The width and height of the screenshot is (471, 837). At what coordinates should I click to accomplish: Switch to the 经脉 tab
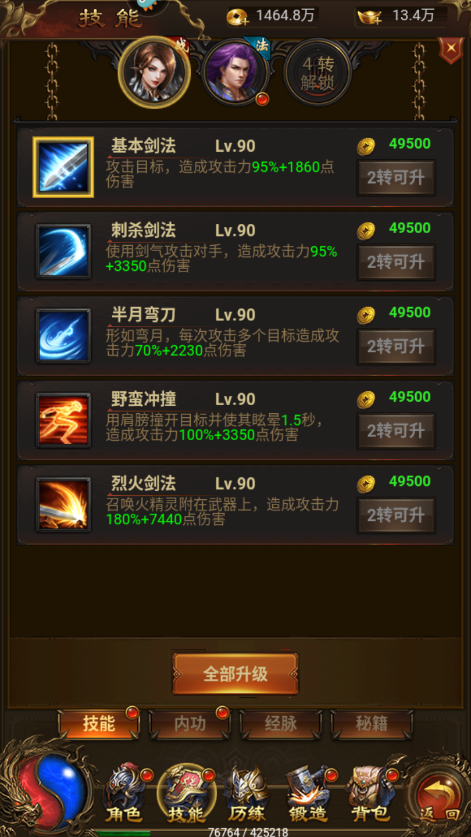click(x=281, y=724)
